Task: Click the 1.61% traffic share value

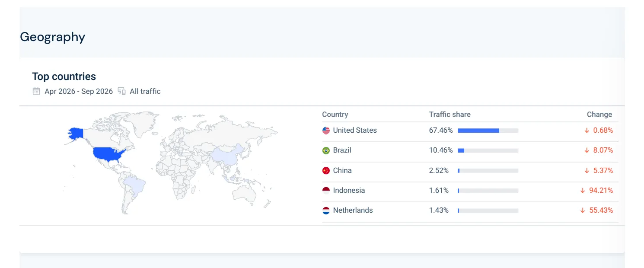Action: [439, 191]
